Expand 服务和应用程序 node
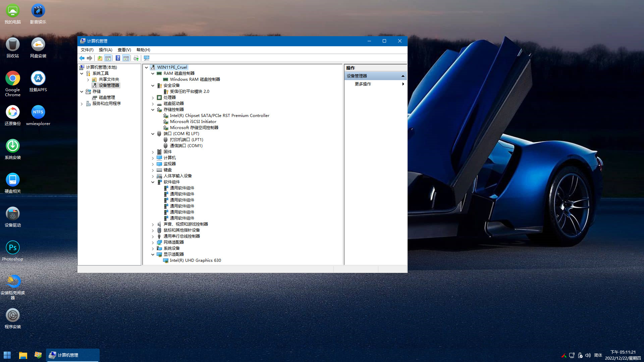Image resolution: width=644 pixels, height=362 pixels. click(82, 104)
